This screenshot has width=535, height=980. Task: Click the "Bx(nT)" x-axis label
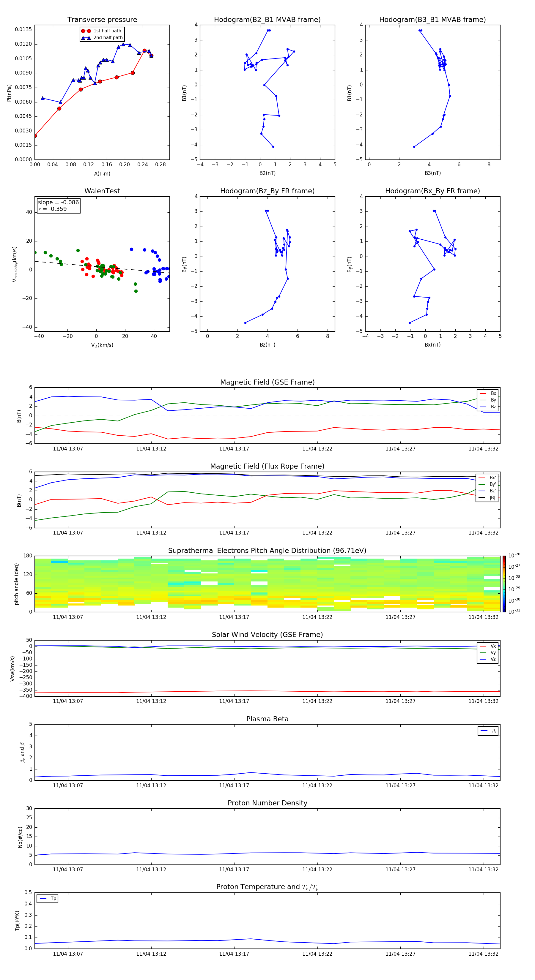432,345
